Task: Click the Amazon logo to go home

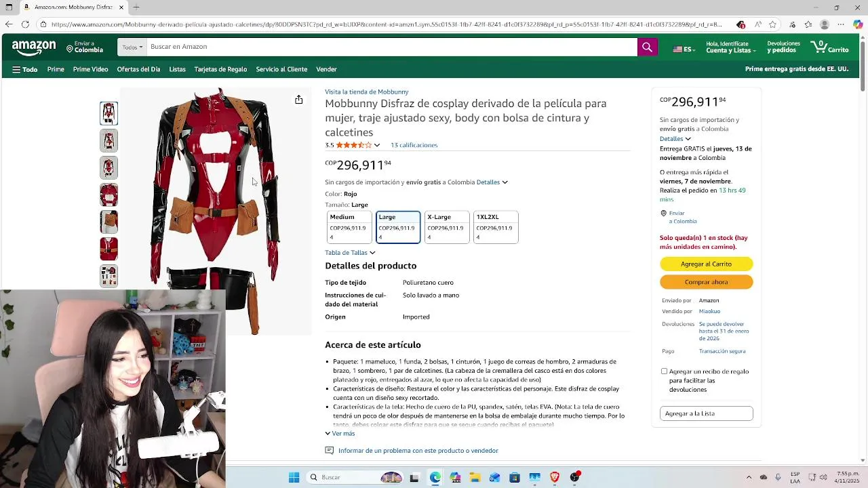Action: point(34,47)
